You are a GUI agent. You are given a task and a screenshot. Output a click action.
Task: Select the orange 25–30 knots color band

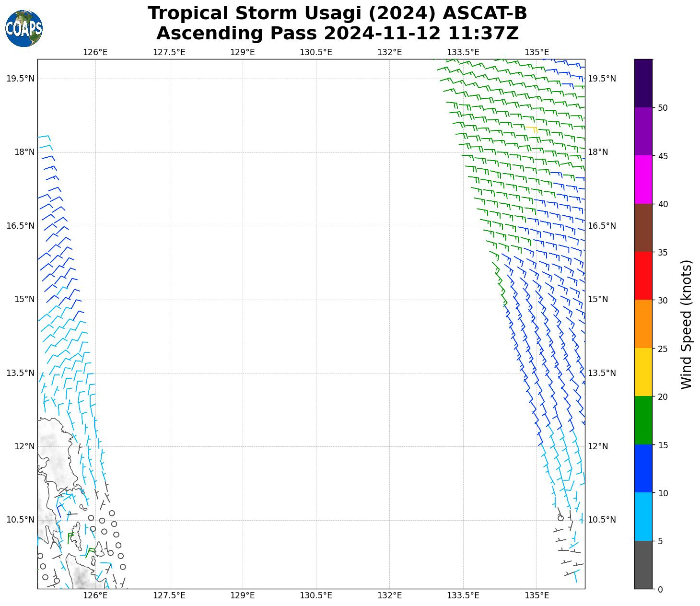pyautogui.click(x=643, y=324)
